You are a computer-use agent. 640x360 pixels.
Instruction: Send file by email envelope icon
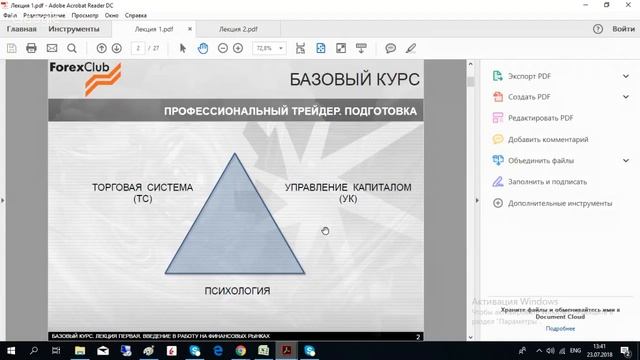tap(52, 48)
